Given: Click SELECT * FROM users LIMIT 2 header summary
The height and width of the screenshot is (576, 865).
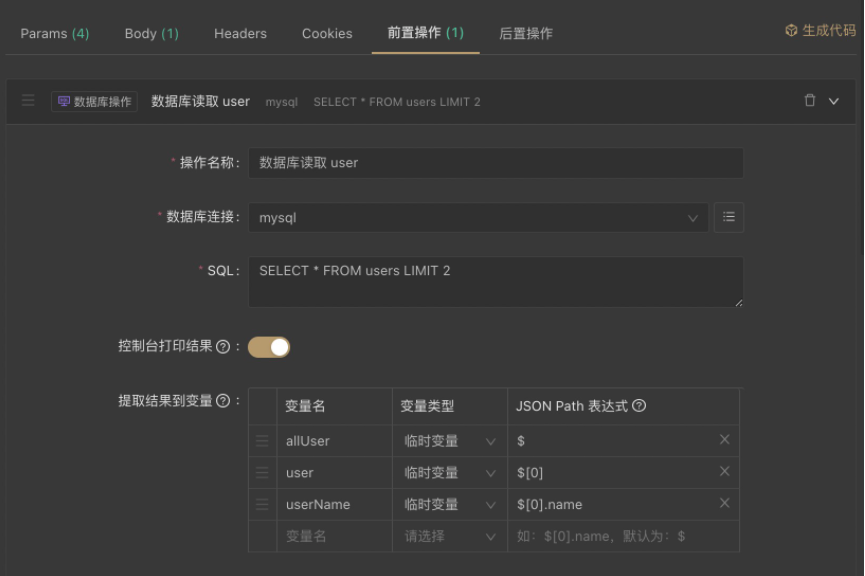Looking at the screenshot, I should (x=397, y=102).
